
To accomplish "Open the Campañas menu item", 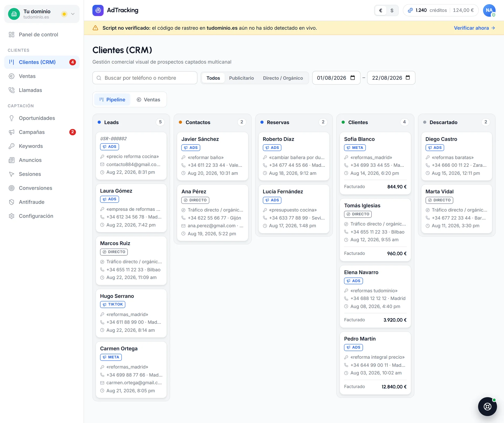I will [x=42, y=132].
